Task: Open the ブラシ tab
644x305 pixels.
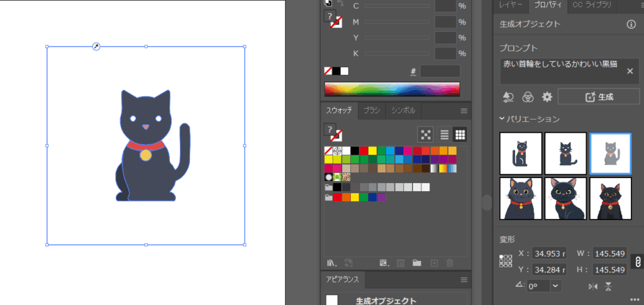Action: click(x=372, y=111)
